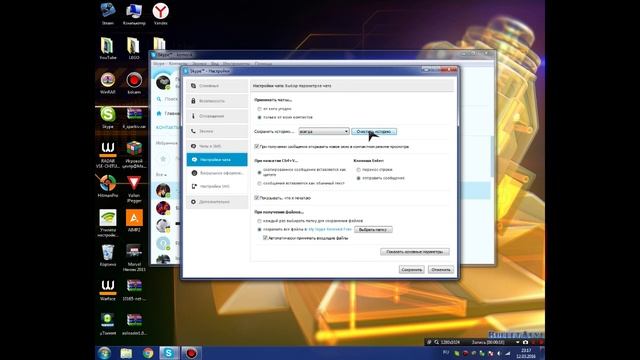Launch the Bandicam desktop shortcut
The height and width of the screenshot is (360, 640).
tap(134, 83)
